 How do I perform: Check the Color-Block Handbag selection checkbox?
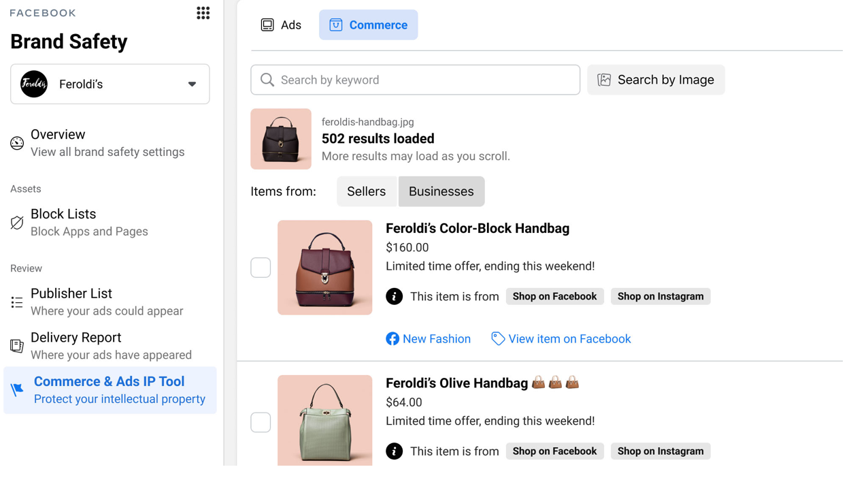[x=261, y=268]
